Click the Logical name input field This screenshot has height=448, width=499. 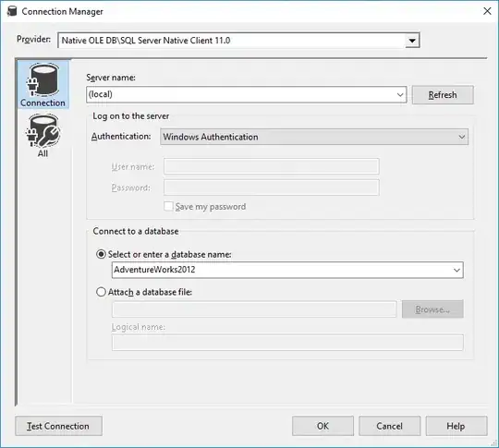coord(287,343)
